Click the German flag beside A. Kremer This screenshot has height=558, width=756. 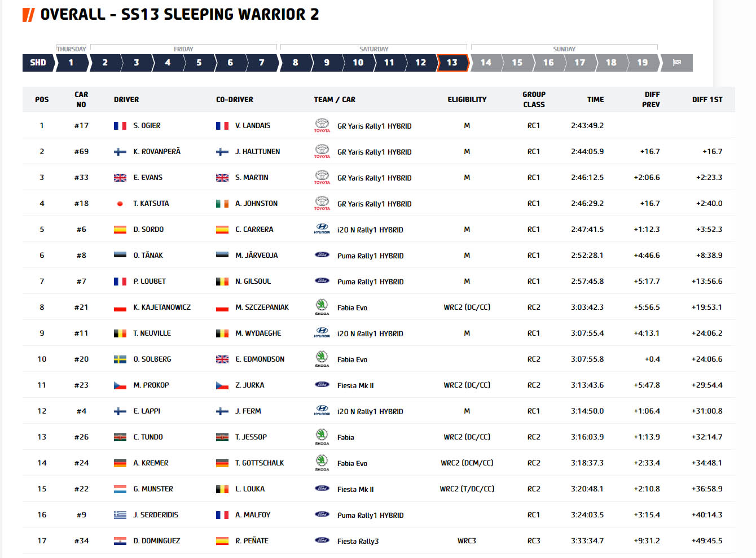(120, 463)
